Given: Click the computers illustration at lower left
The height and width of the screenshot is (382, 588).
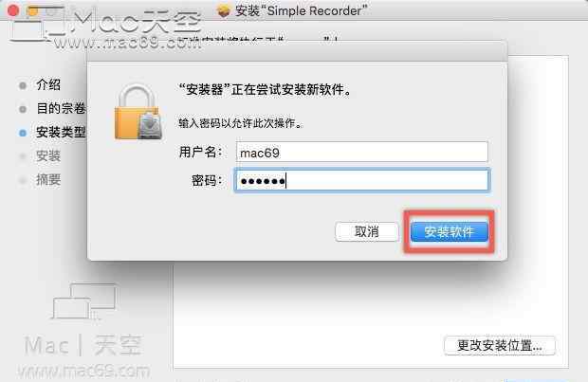Looking at the screenshot, I should pos(84,301).
